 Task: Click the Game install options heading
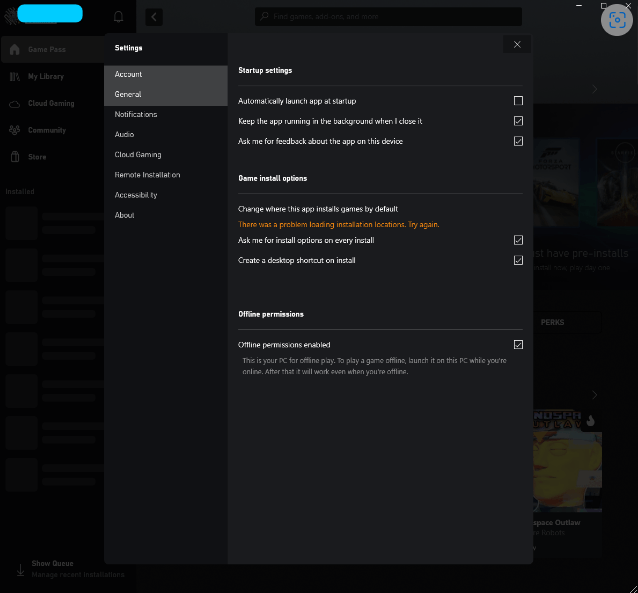[273, 178]
